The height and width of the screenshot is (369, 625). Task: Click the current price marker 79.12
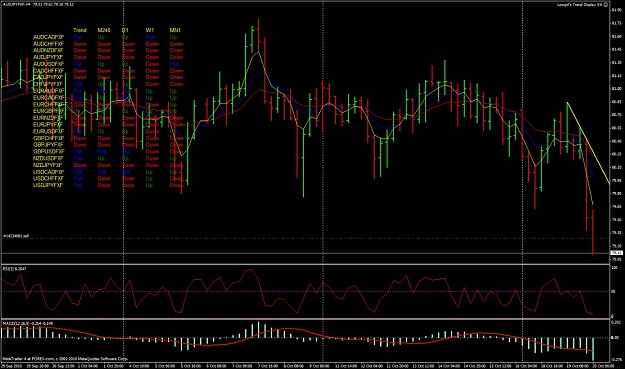click(x=616, y=253)
